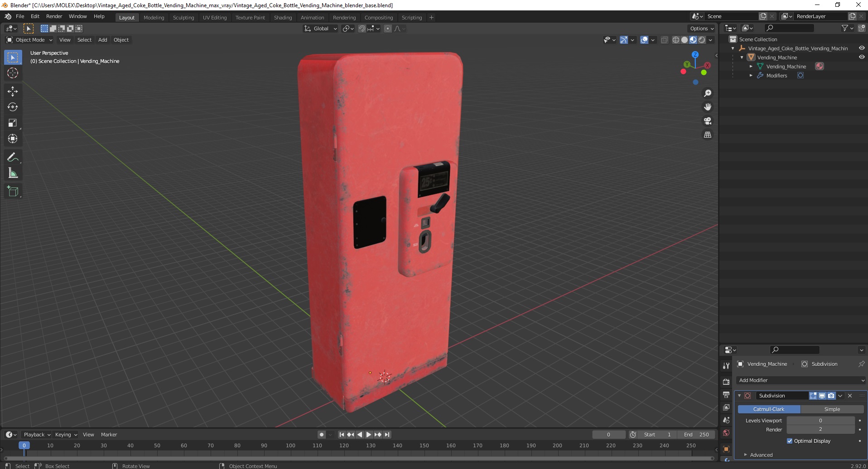Open the Add Modifier dropdown
This screenshot has width=868, height=469.
(801, 380)
